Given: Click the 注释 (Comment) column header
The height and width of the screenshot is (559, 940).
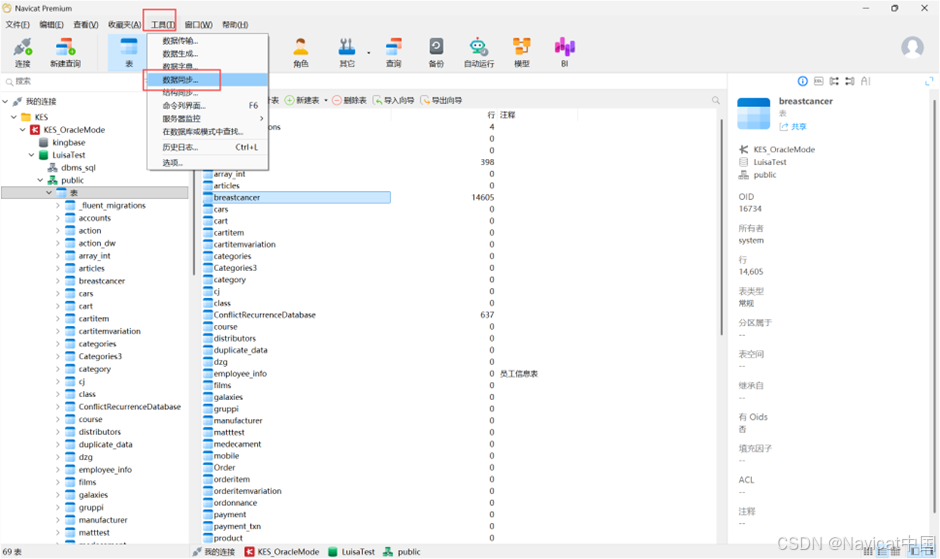Looking at the screenshot, I should (508, 115).
